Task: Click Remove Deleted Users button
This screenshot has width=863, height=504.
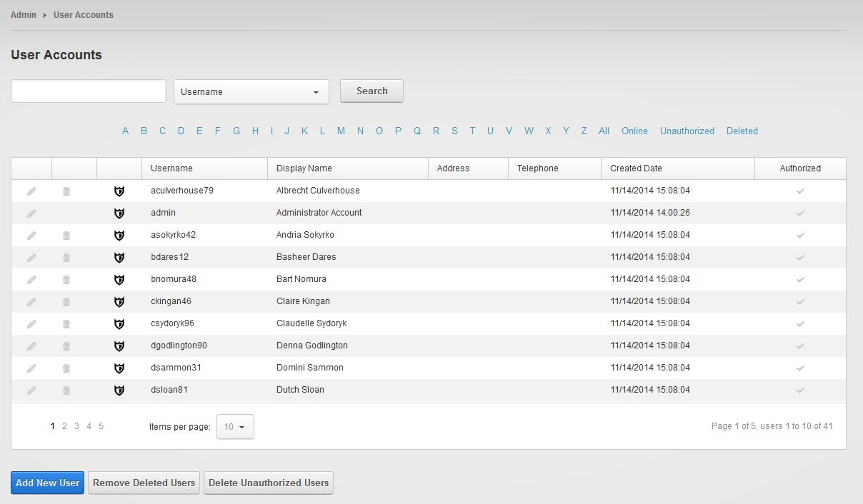Action: (144, 483)
